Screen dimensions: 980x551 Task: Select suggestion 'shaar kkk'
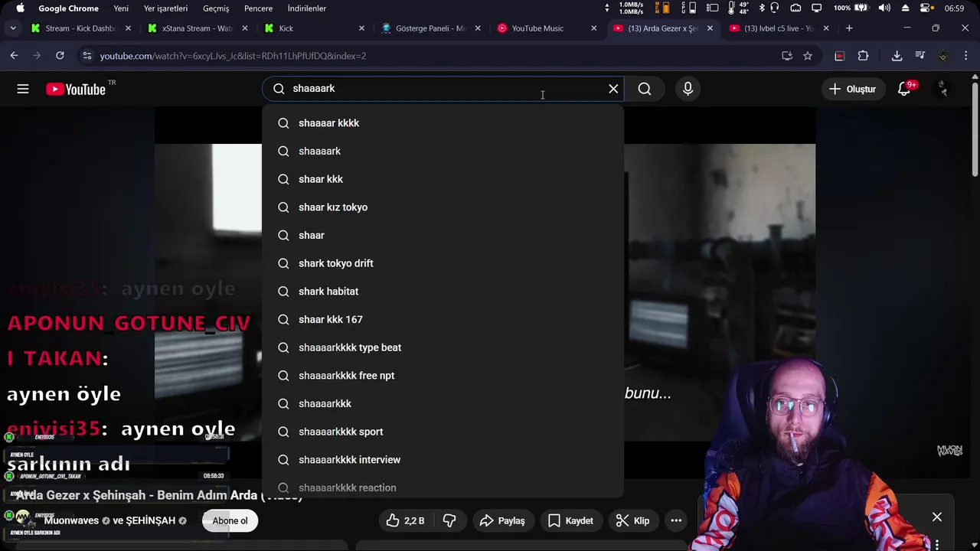pos(443,179)
